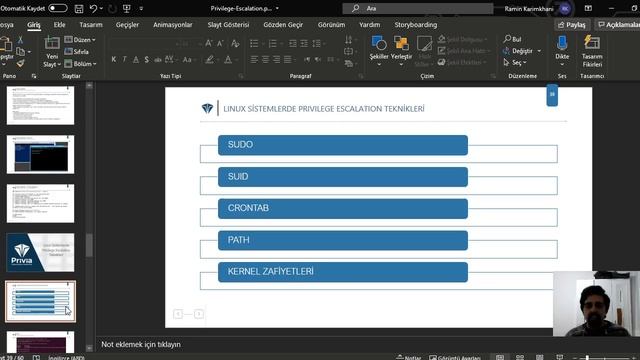This screenshot has height=360, width=640.
Task: Select the terminal screenshot slide thumbnail
Action: point(40,154)
